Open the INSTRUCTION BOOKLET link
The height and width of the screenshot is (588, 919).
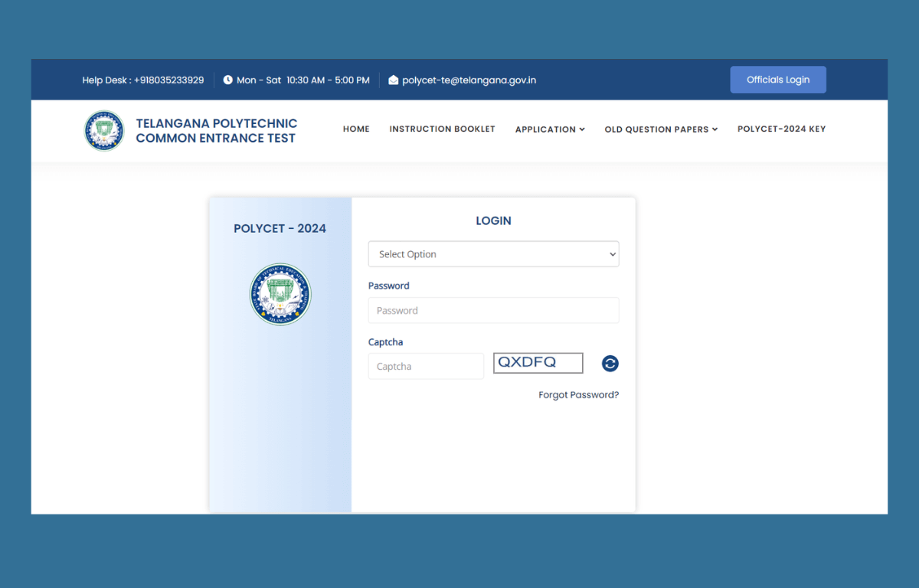[442, 129]
